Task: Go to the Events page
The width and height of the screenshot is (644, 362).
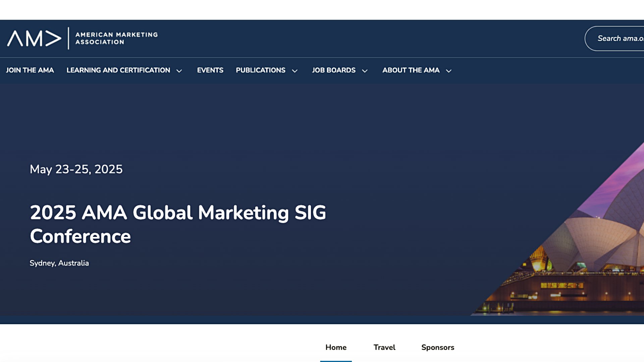Action: [210, 70]
